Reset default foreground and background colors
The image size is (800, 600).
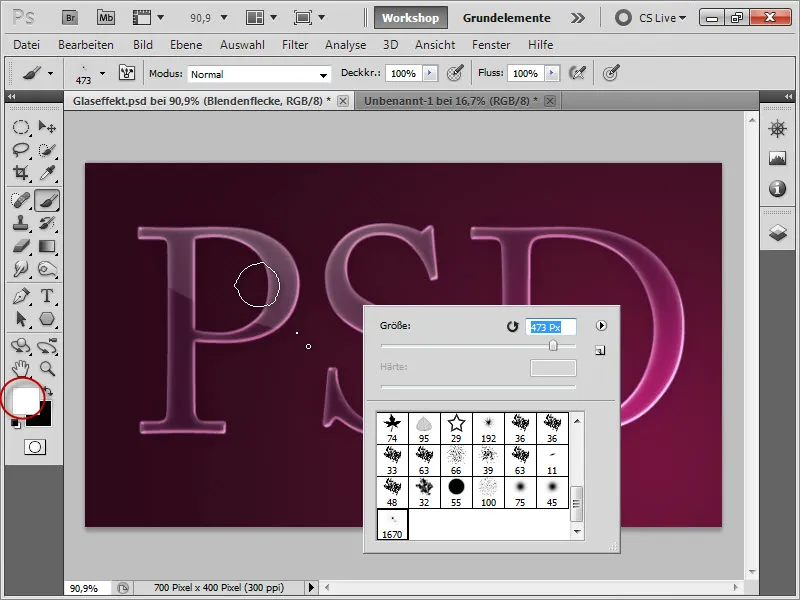[16, 423]
